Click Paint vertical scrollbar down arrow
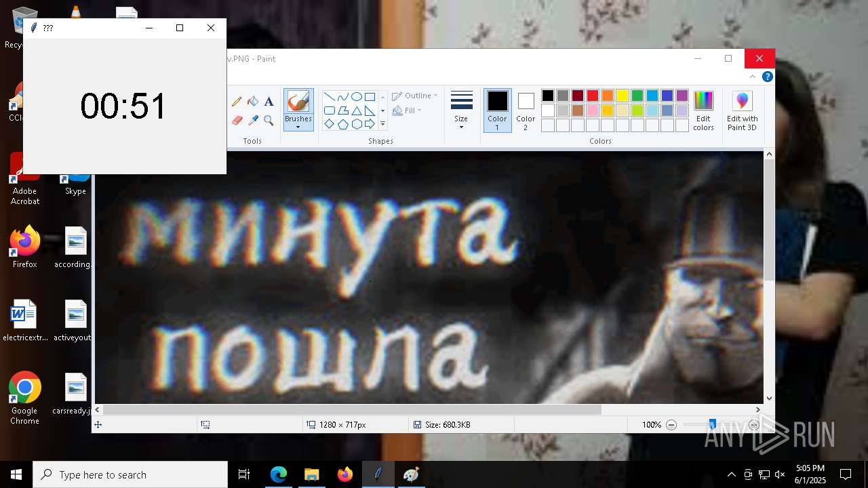Screen dimensions: 868x488 [x=769, y=399]
